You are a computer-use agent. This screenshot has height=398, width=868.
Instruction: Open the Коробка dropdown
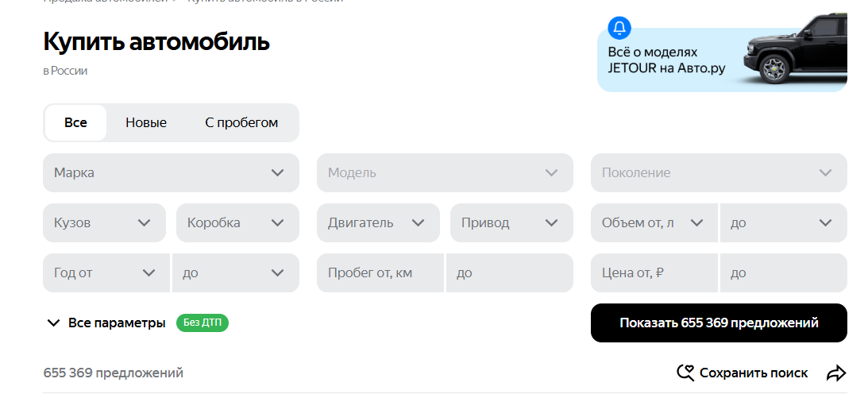point(237,222)
